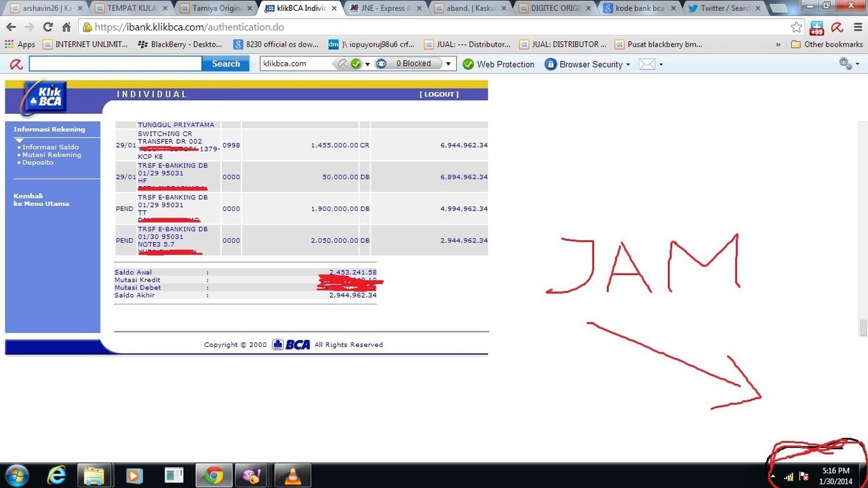The width and height of the screenshot is (868, 488).
Task: Reload the klikBCA page
Action: (x=47, y=27)
